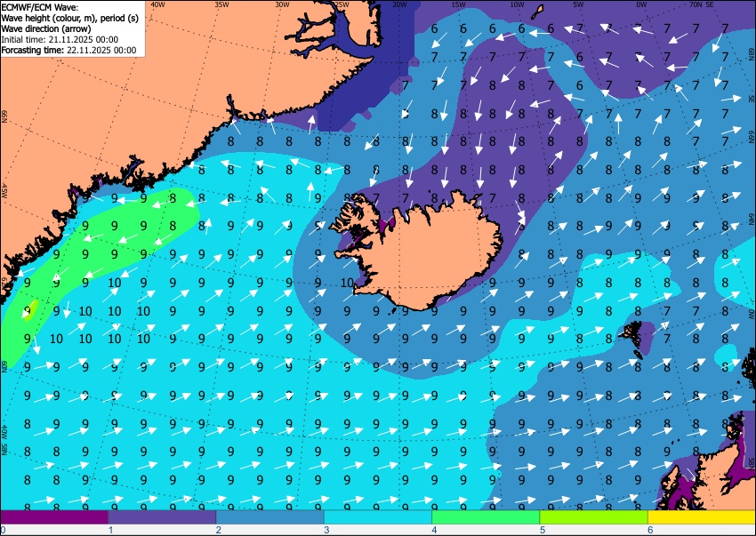Click the scale label '6' under colour bar
Viewport: 756px width, 536px height.
(x=650, y=530)
